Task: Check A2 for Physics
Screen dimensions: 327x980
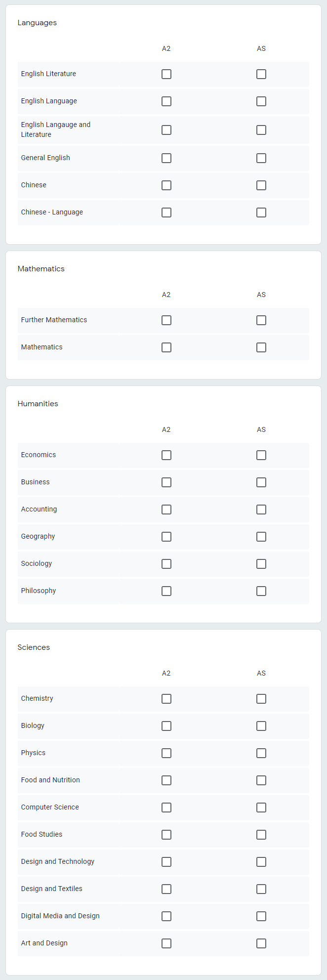Action: pos(166,753)
